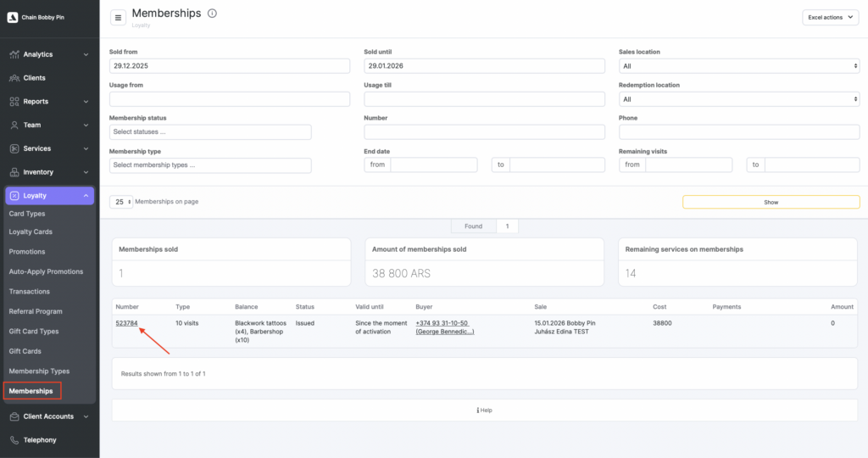Change the memberships per page selector

pyautogui.click(x=122, y=202)
